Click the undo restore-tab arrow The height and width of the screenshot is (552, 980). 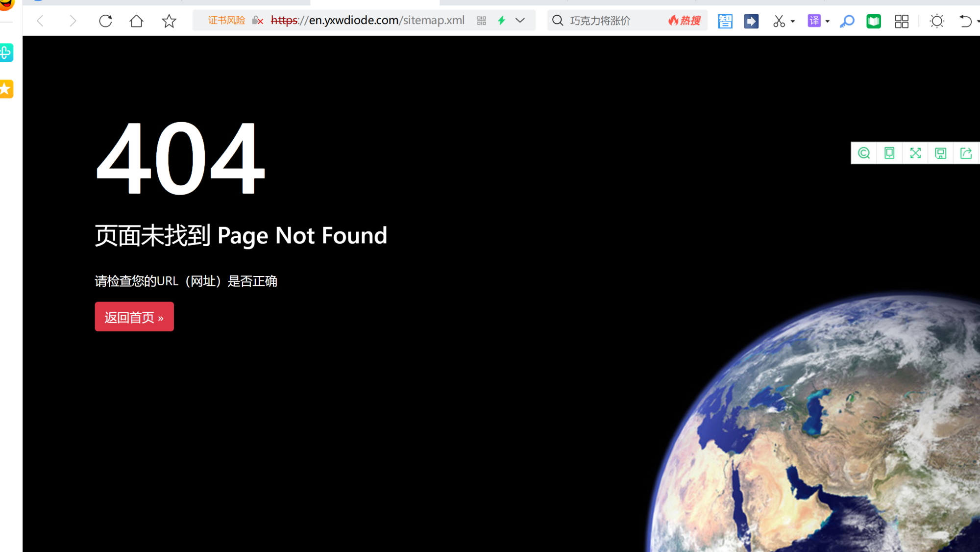[x=965, y=21]
